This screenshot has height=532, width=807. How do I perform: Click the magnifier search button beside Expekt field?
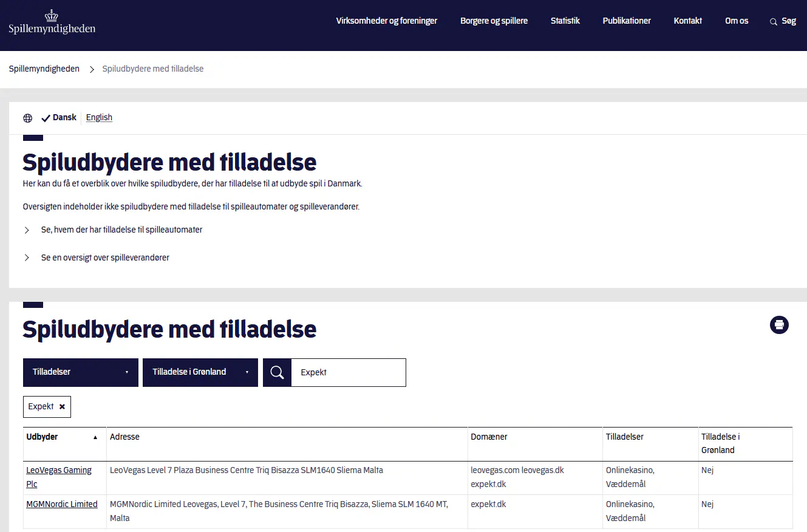point(277,372)
